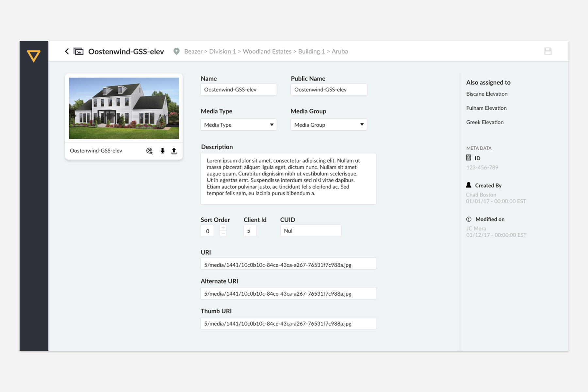Click the creator name Chad Boston
Viewport: 588px width, 392px height.
[481, 195]
